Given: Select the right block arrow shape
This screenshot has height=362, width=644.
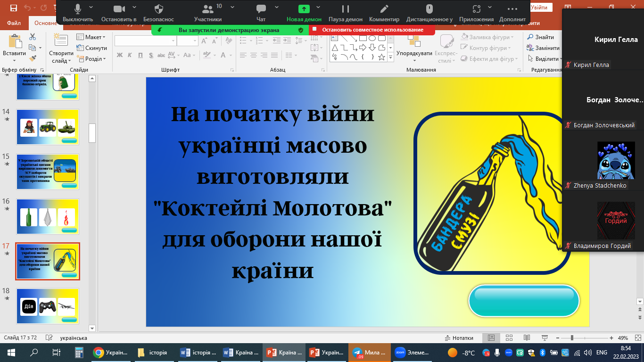Looking at the screenshot, I should [x=363, y=48].
